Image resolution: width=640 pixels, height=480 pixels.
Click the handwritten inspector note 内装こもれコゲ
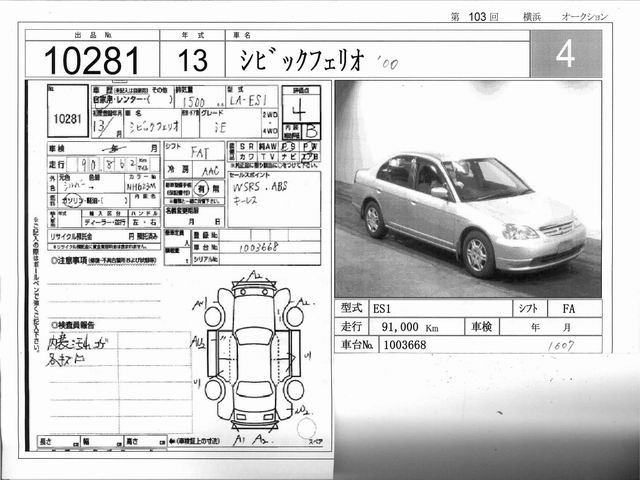[78, 342]
